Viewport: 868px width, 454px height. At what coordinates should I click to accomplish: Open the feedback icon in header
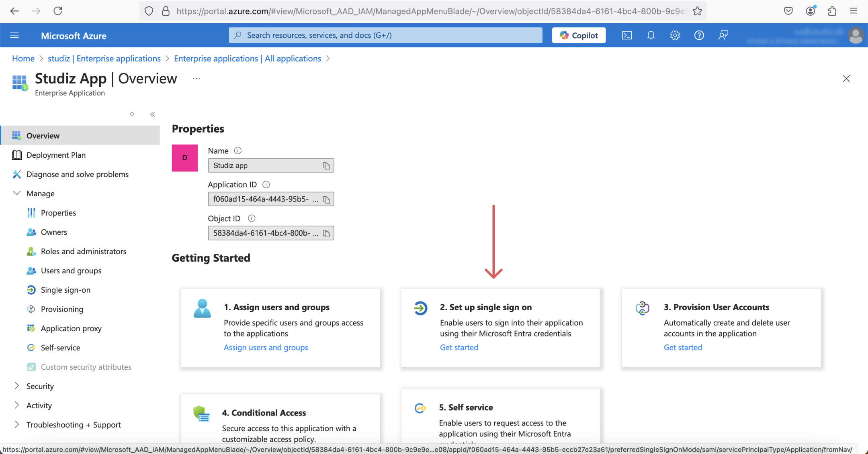click(x=723, y=35)
